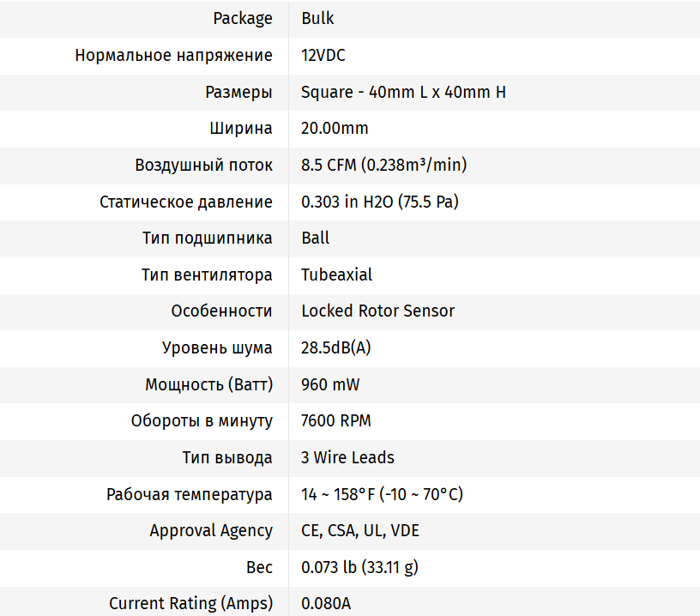This screenshot has height=616, width=700.
Task: Click the 'Tubeaxial' fan type value
Action: (x=336, y=275)
